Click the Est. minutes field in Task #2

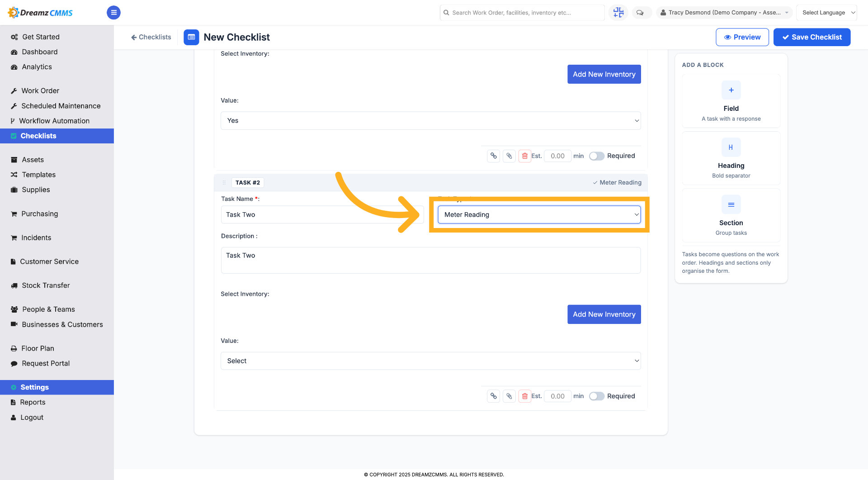click(557, 396)
